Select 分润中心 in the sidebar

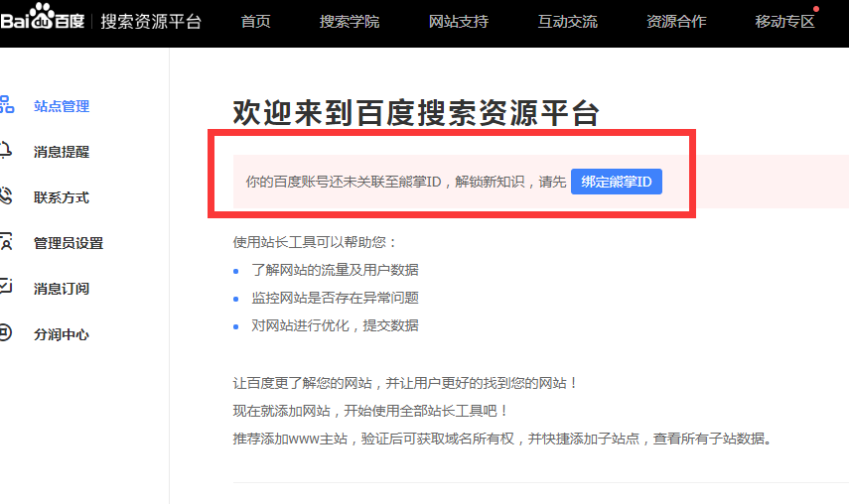(62, 334)
